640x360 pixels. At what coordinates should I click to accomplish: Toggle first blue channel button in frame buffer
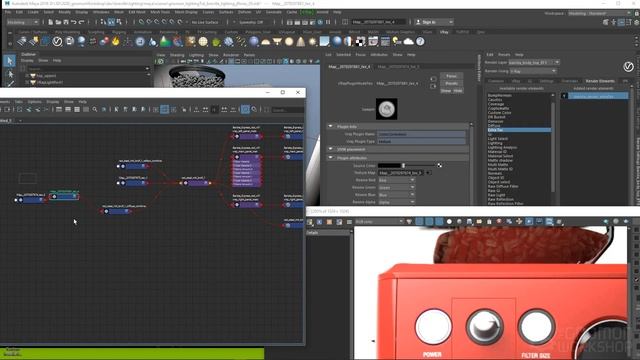419,222
